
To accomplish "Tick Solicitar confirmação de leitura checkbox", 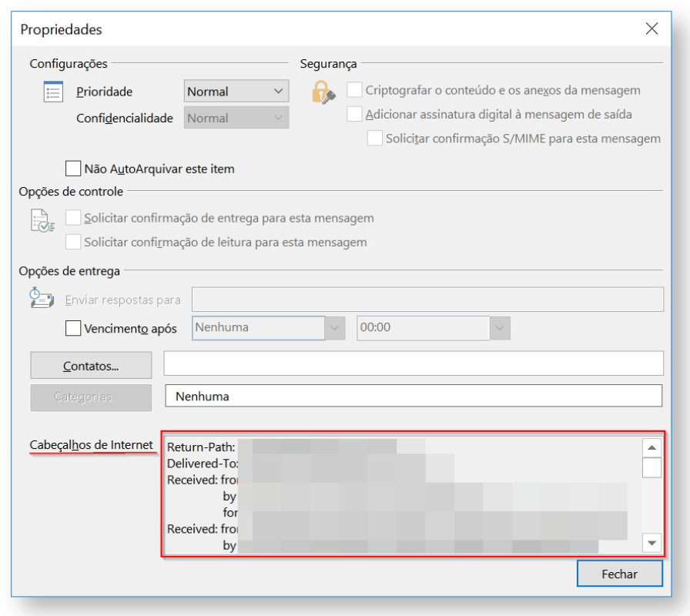I will [73, 242].
